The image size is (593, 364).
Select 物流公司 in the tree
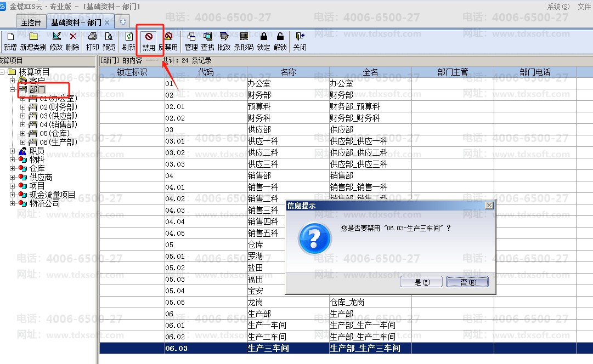coord(44,203)
